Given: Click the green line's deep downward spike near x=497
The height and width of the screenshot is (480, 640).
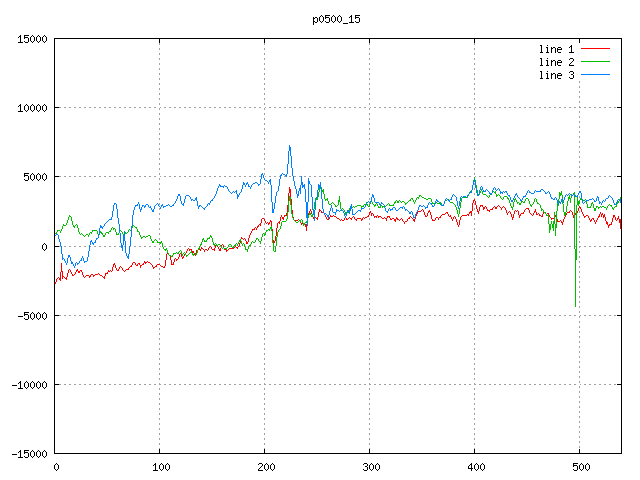Looking at the screenshot, I should click(576, 305).
